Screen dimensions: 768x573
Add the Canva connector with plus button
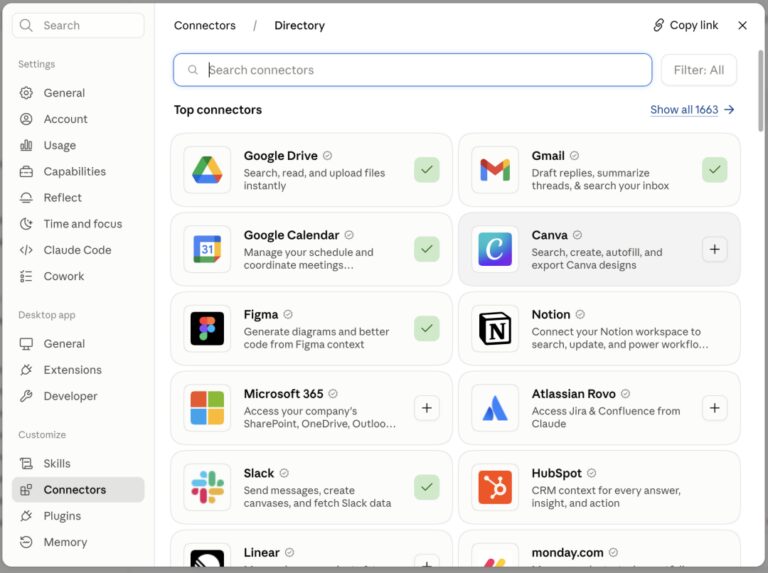pos(715,249)
